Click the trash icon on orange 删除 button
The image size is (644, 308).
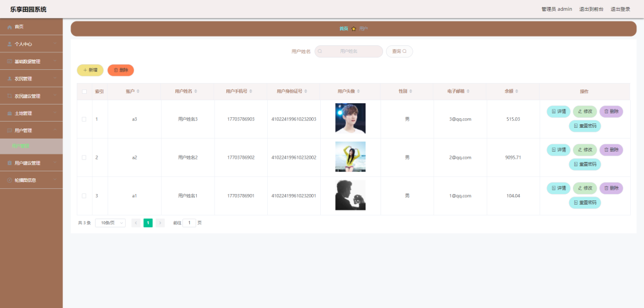tap(116, 71)
